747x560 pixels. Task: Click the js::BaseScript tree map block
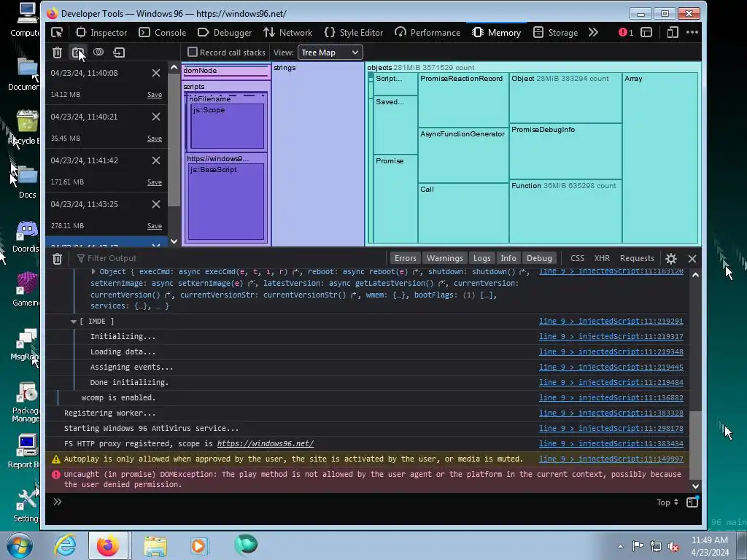tap(226, 202)
